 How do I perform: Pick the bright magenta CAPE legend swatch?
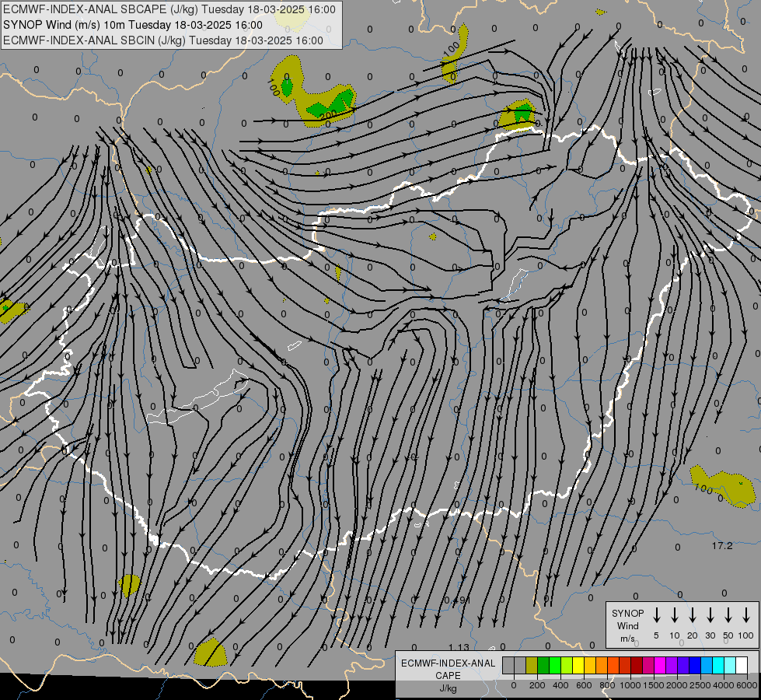(x=660, y=666)
